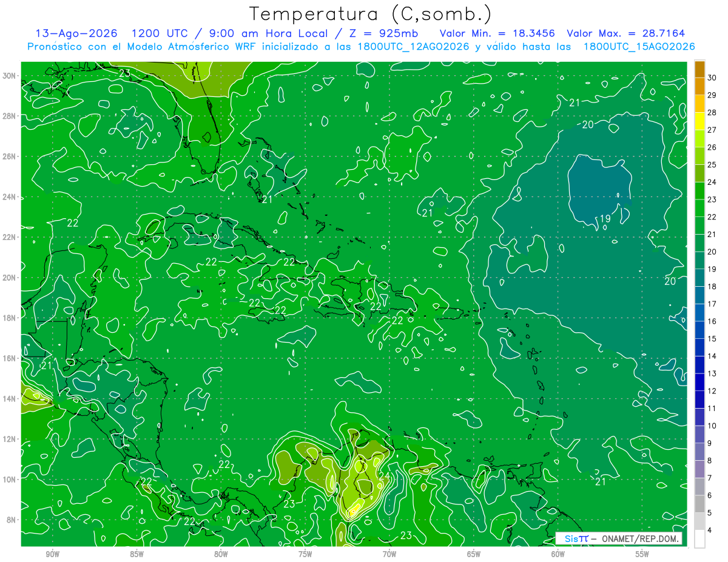728x562 pixels.
Task: Click the colorbar label '13'
Action: coord(712,374)
